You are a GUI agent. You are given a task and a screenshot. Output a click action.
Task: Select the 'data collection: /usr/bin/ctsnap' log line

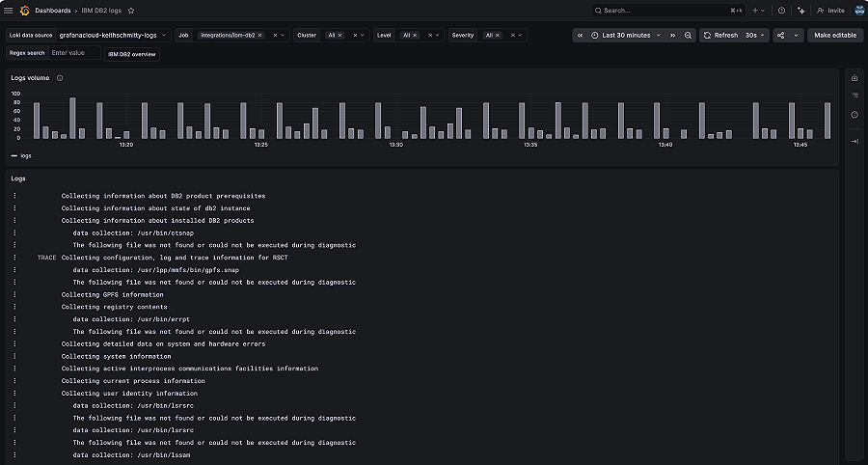coord(133,233)
